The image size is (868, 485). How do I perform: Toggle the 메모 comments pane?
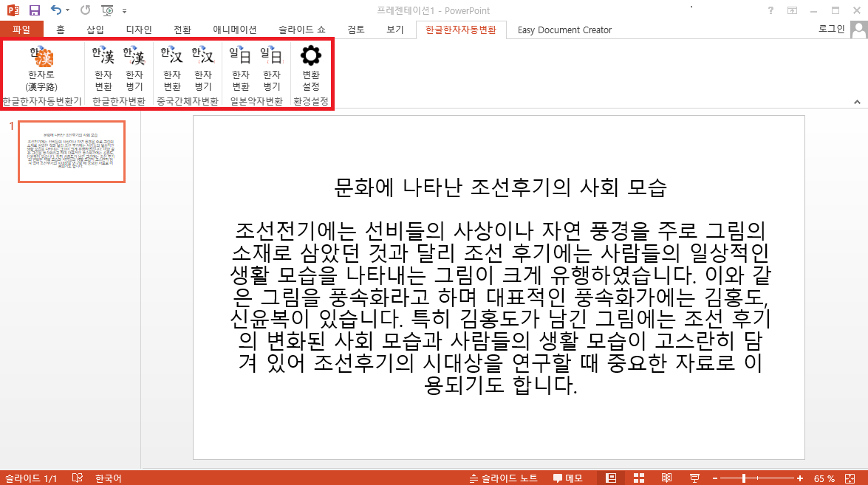567,478
